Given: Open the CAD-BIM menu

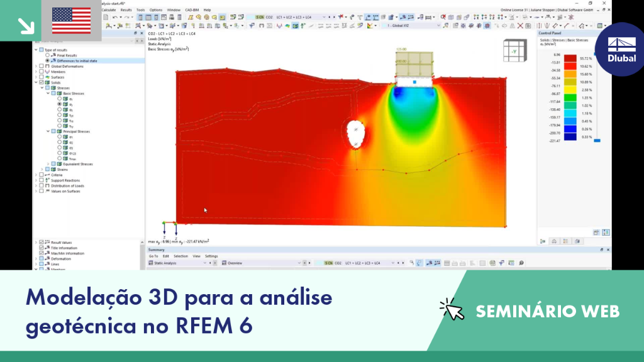Looking at the screenshot, I should click(192, 10).
